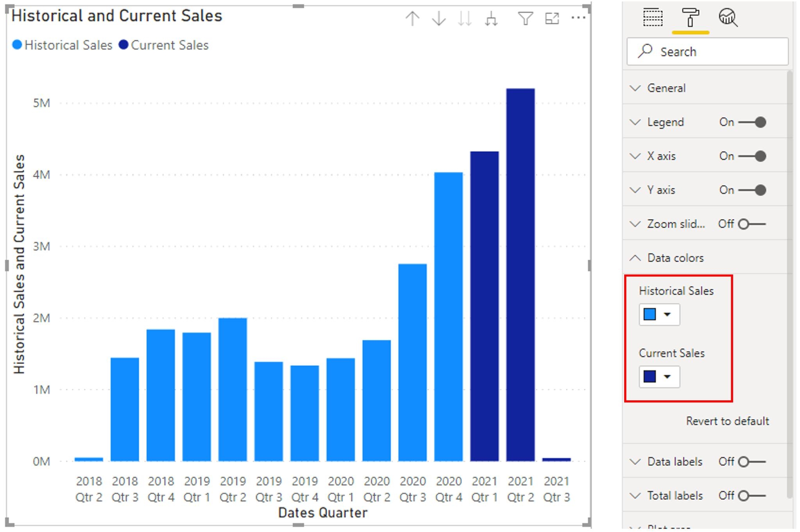Screen dimensions: 800x532
Task: Open the Analytics magnifier tab
Action: (728, 18)
